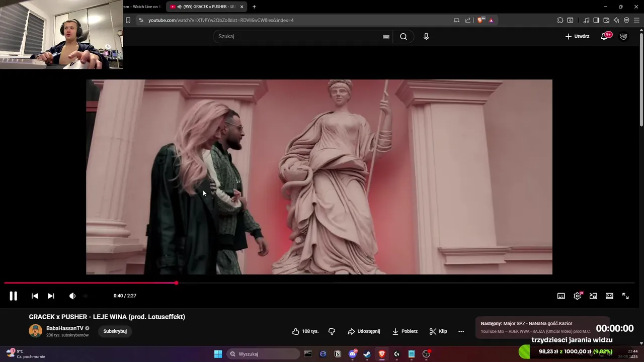The height and width of the screenshot is (362, 644).
Task: Open Brave browser taskbar icon
Action: (382, 354)
